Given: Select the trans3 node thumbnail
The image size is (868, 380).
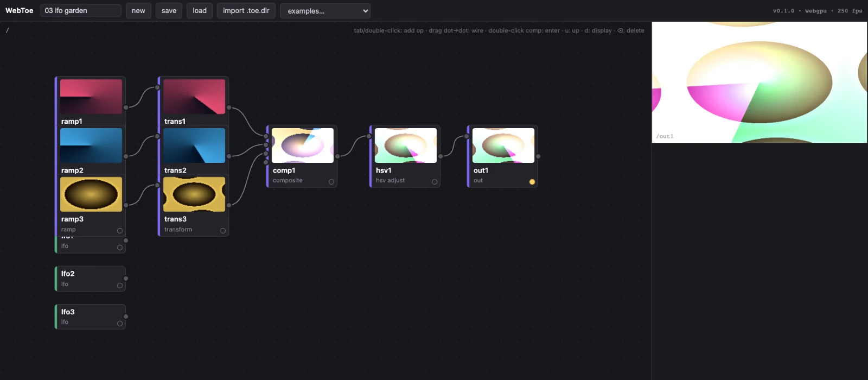Looking at the screenshot, I should tap(194, 194).
